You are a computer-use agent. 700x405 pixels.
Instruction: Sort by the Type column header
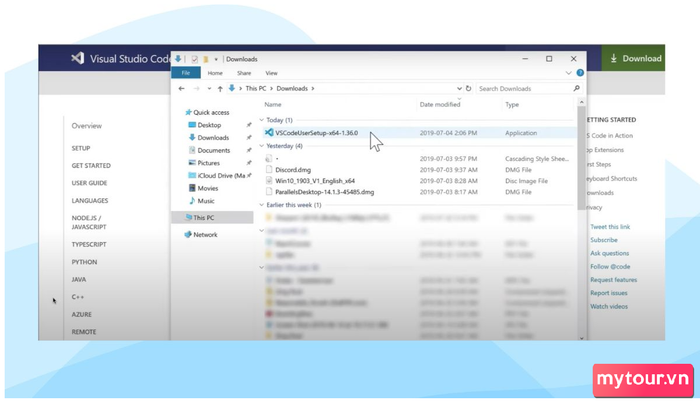512,104
